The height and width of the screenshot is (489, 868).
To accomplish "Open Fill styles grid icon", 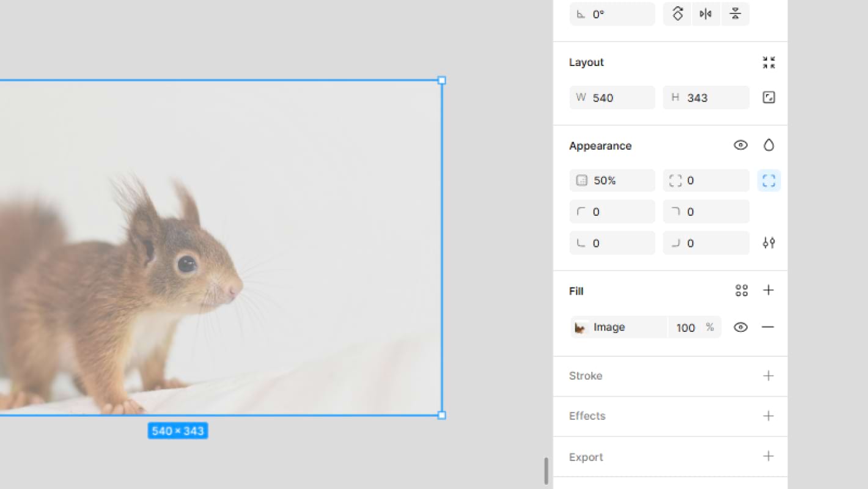I will (x=741, y=291).
